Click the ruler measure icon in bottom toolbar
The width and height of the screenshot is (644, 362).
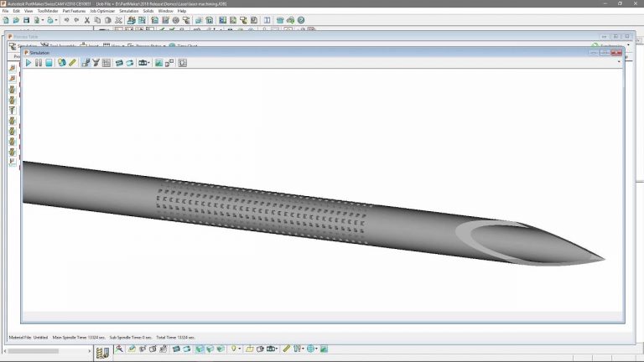[x=286, y=349]
